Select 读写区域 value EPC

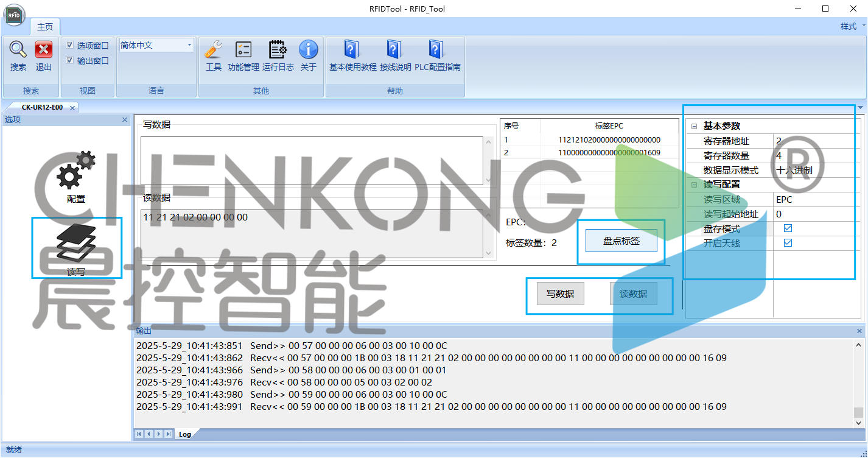pyautogui.click(x=816, y=199)
